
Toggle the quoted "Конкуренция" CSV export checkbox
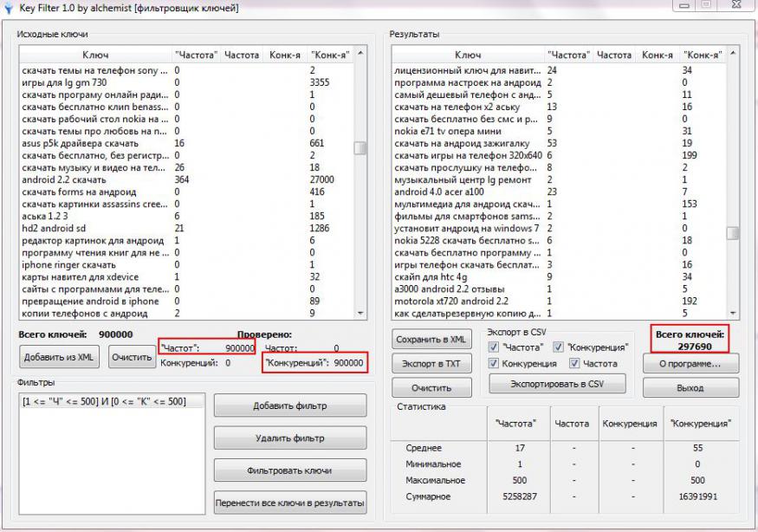(x=557, y=347)
